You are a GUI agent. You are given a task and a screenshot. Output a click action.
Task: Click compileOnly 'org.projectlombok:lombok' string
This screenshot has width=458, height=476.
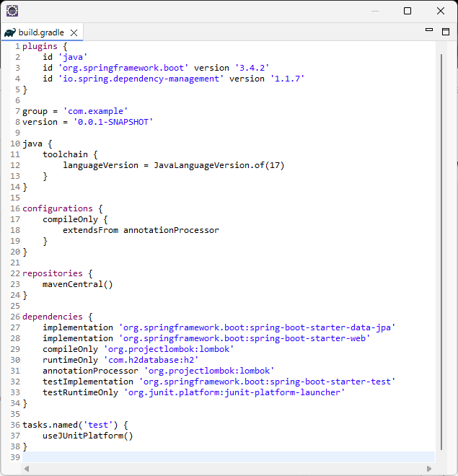coord(169,349)
